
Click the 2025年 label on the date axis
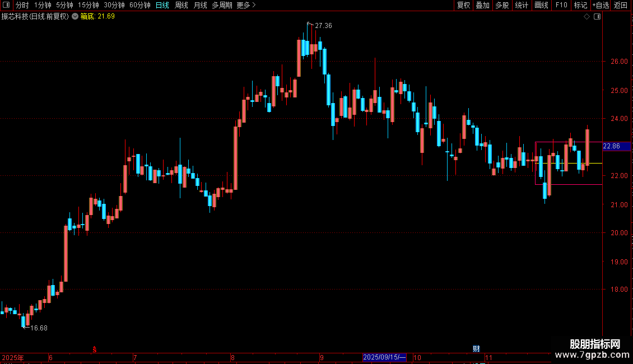(x=12, y=357)
